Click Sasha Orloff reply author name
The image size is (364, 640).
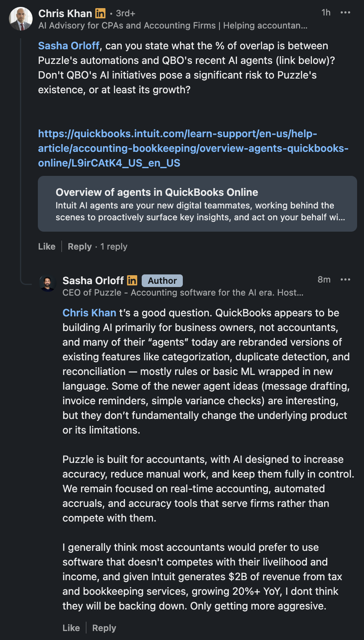point(93,281)
